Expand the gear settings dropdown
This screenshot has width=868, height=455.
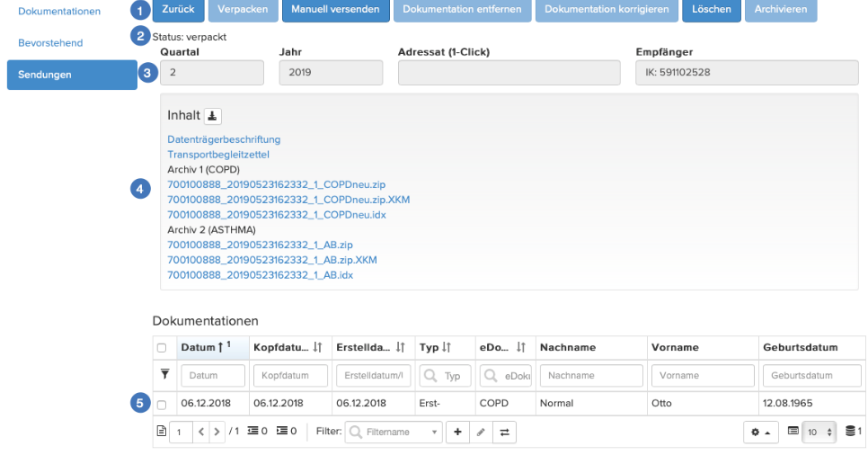tap(760, 433)
